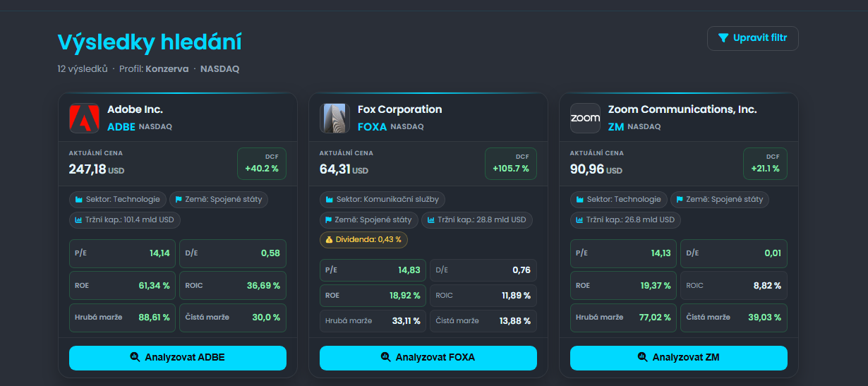Click Fox's DCF +105.7 % badge
The image size is (868, 386).
(x=511, y=164)
